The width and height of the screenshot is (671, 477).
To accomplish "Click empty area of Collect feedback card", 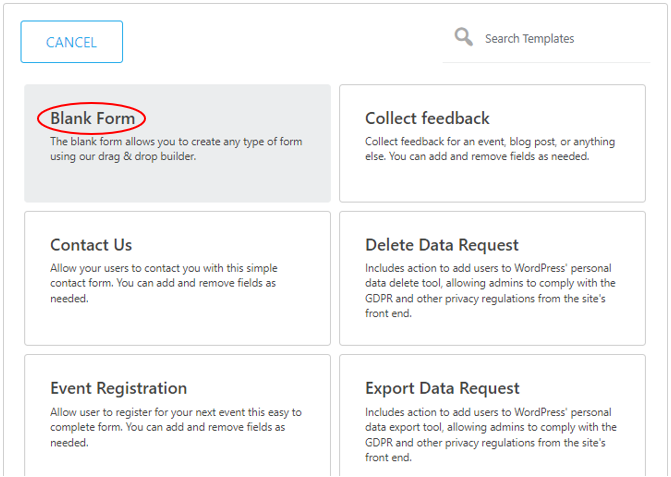I will tap(492, 183).
